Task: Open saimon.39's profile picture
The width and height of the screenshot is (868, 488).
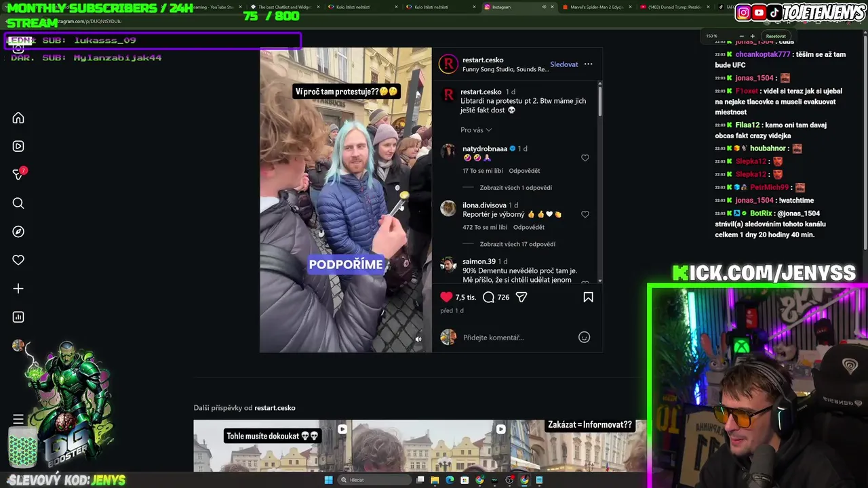Action: click(x=448, y=264)
